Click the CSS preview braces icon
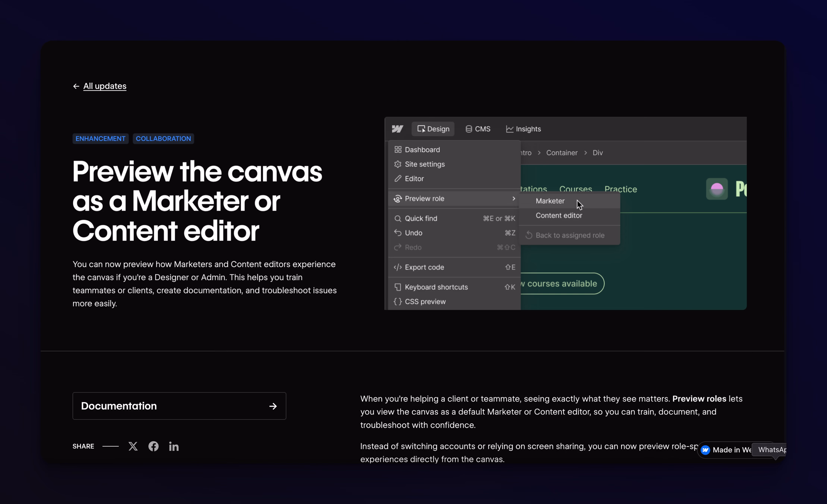 click(x=398, y=301)
